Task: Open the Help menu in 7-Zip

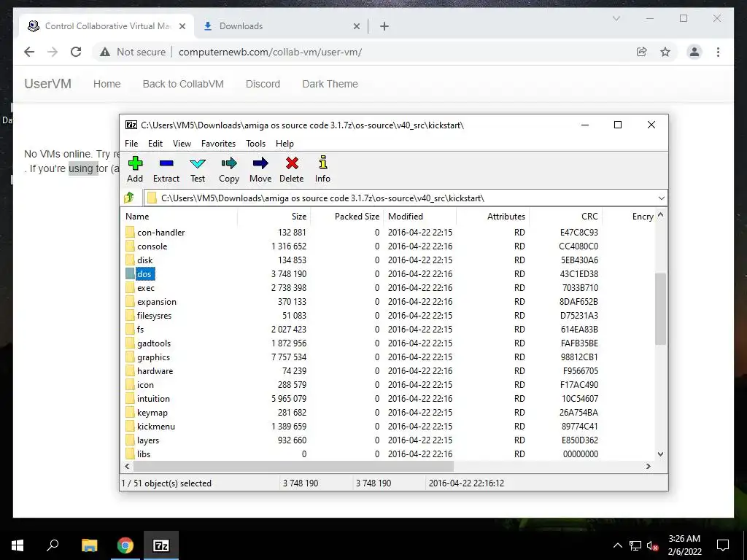Action: tap(285, 144)
